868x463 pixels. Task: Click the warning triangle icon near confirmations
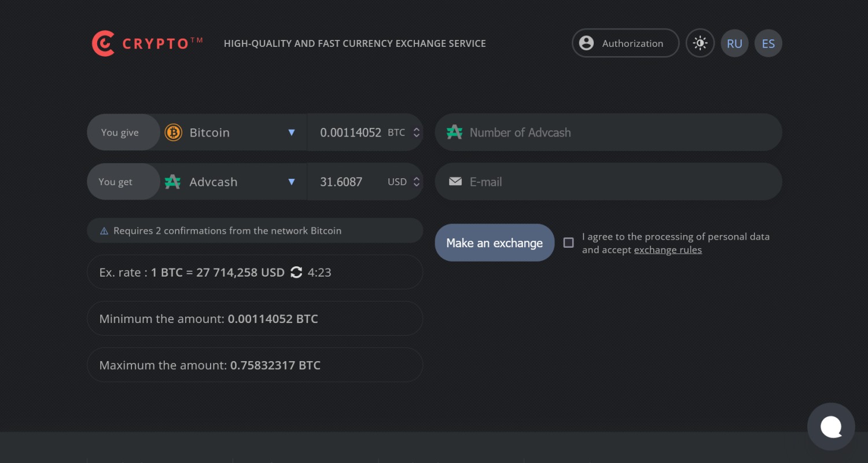coord(104,231)
